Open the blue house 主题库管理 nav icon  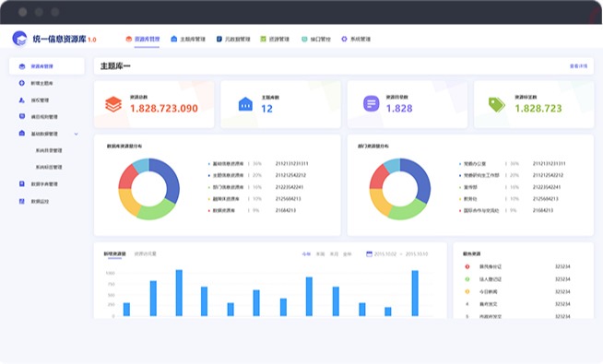[174, 39]
